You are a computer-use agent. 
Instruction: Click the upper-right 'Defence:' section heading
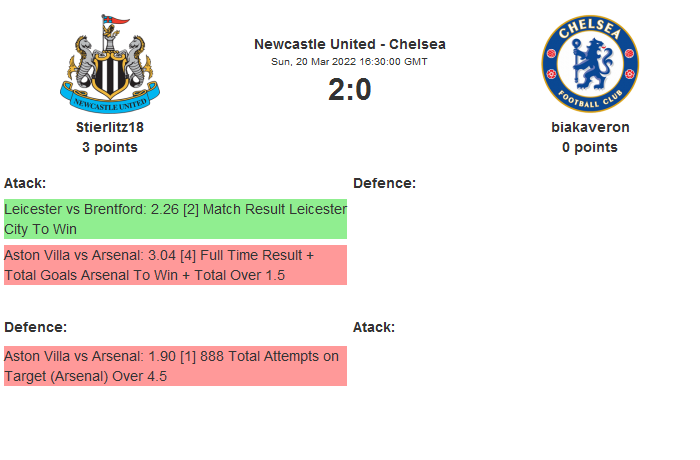385,183
